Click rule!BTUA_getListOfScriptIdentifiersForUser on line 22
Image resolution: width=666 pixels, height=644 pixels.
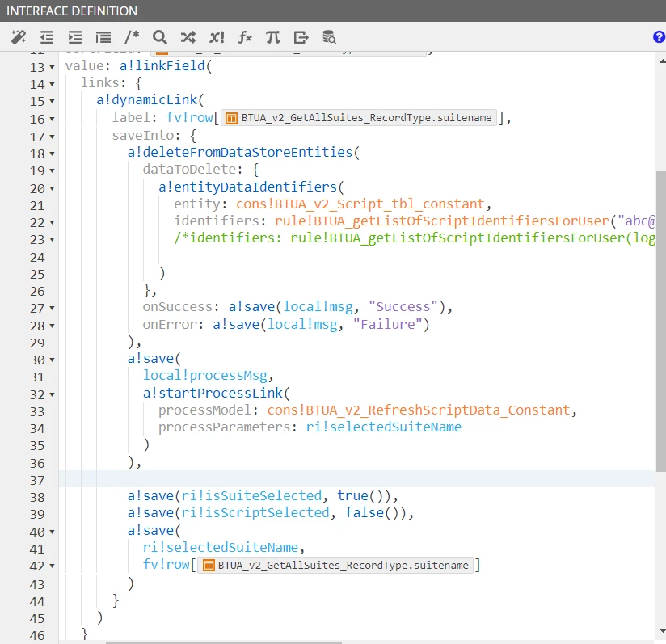(442, 221)
